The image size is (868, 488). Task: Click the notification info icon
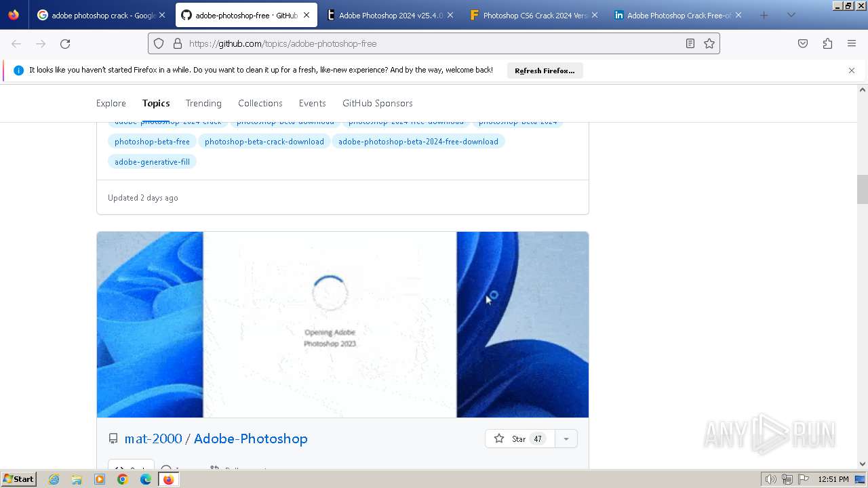[18, 70]
